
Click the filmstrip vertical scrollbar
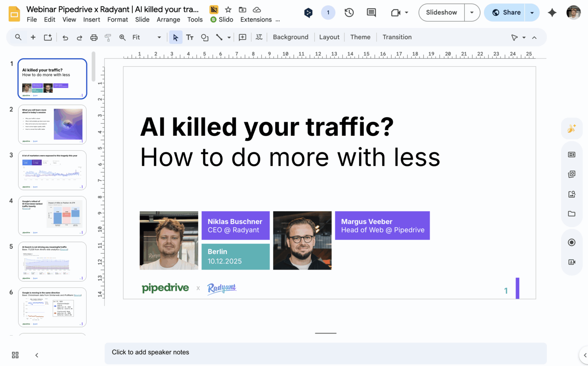(94, 67)
